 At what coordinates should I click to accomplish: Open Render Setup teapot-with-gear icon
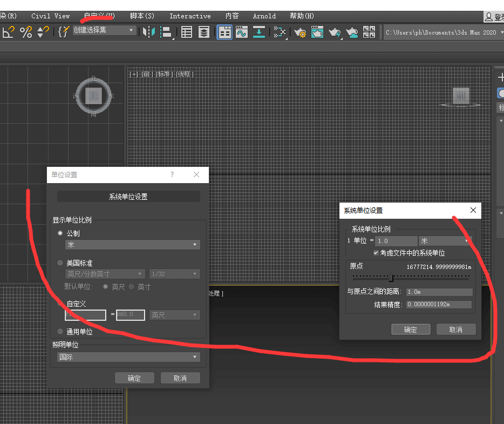pyautogui.click(x=300, y=32)
